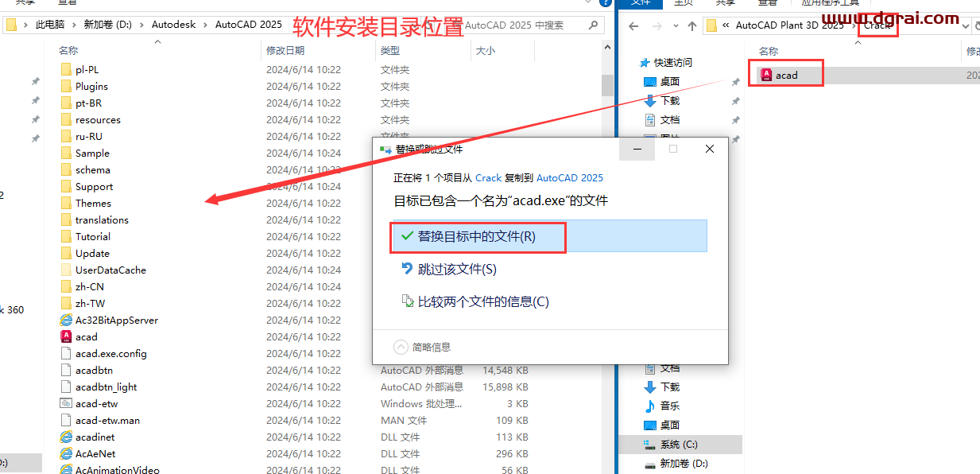
Task: Select the AcAeNet DLL file icon
Action: 66,454
